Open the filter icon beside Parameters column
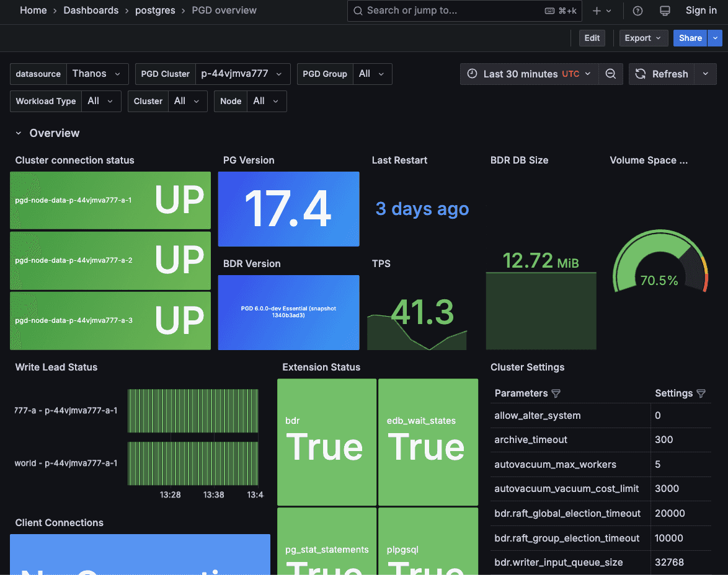 tap(556, 393)
